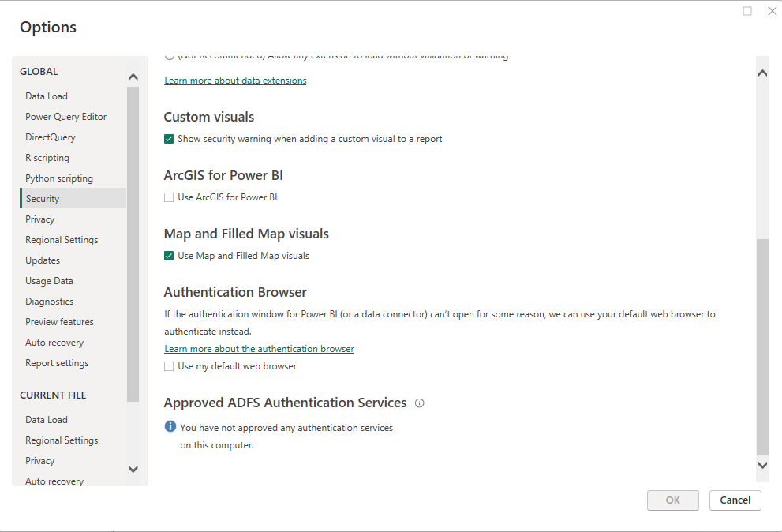This screenshot has height=532, width=782.
Task: Click the Map and Filled Map visuals heading
Action: click(x=246, y=234)
